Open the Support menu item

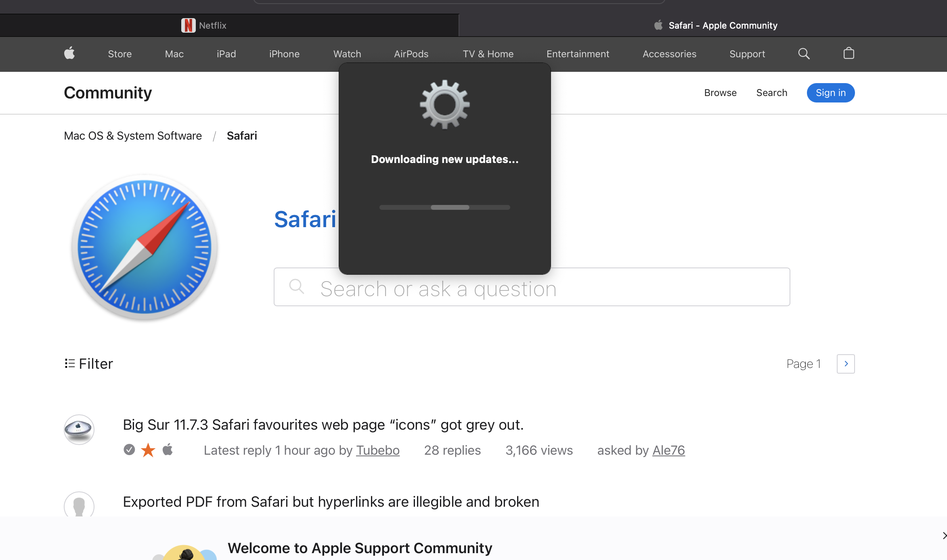747,54
